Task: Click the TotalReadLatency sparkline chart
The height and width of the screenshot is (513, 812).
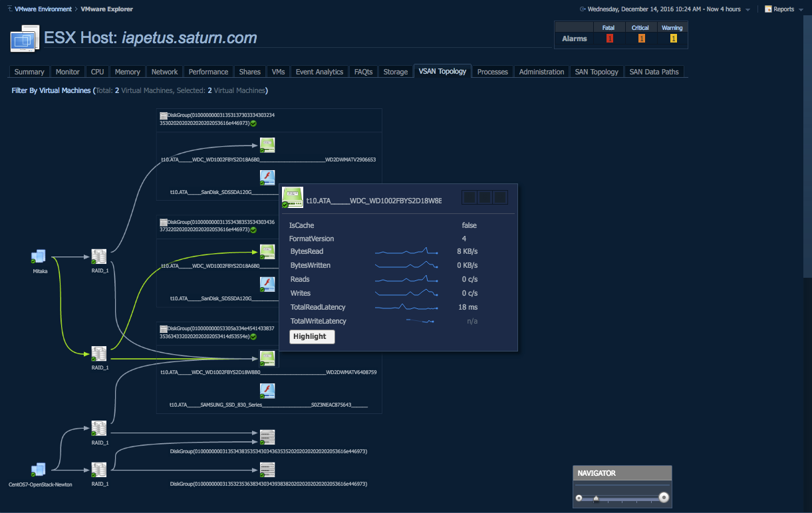Action: point(406,307)
